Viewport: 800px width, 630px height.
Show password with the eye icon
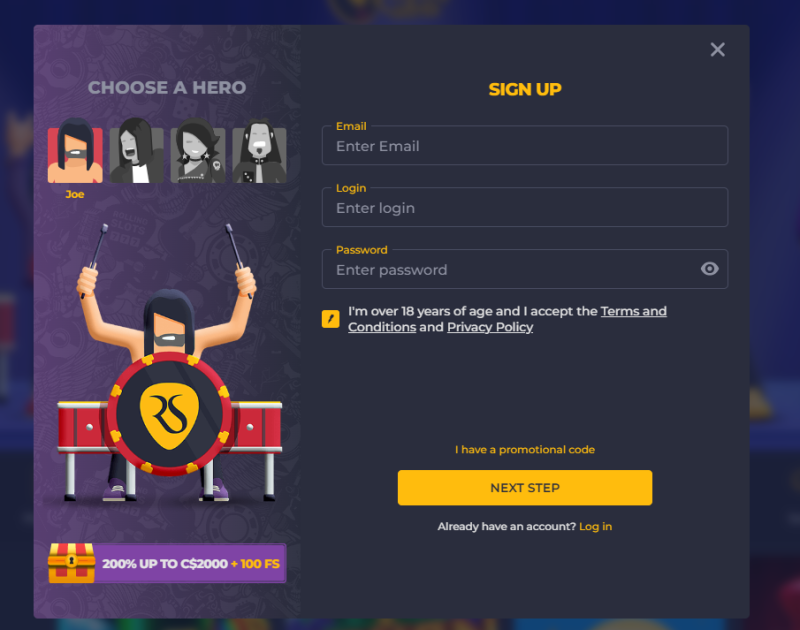(x=709, y=269)
